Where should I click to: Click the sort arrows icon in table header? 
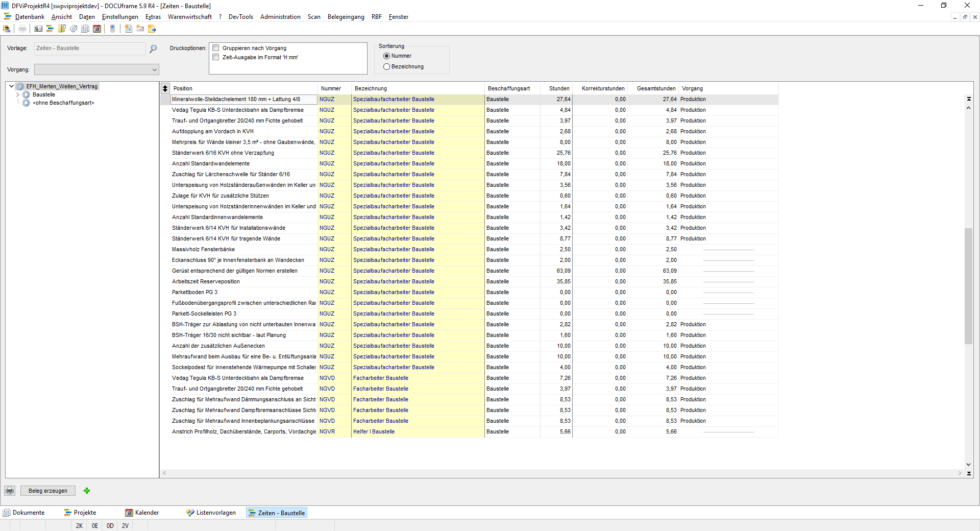(x=165, y=88)
